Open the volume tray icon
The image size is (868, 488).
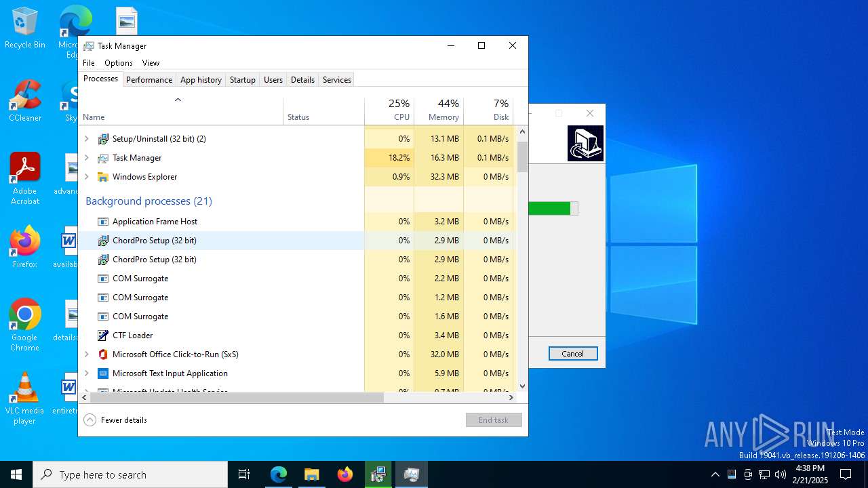pyautogui.click(x=781, y=474)
